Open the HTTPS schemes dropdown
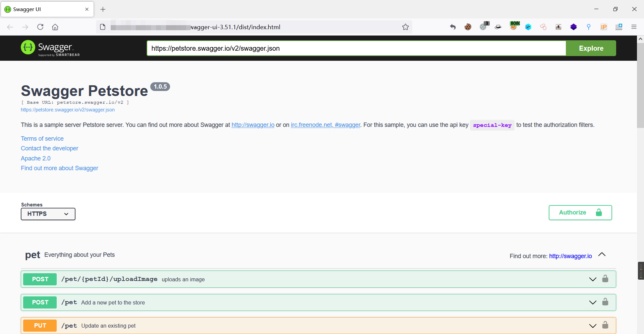Screen dimensions: 644x334 tap(48, 214)
